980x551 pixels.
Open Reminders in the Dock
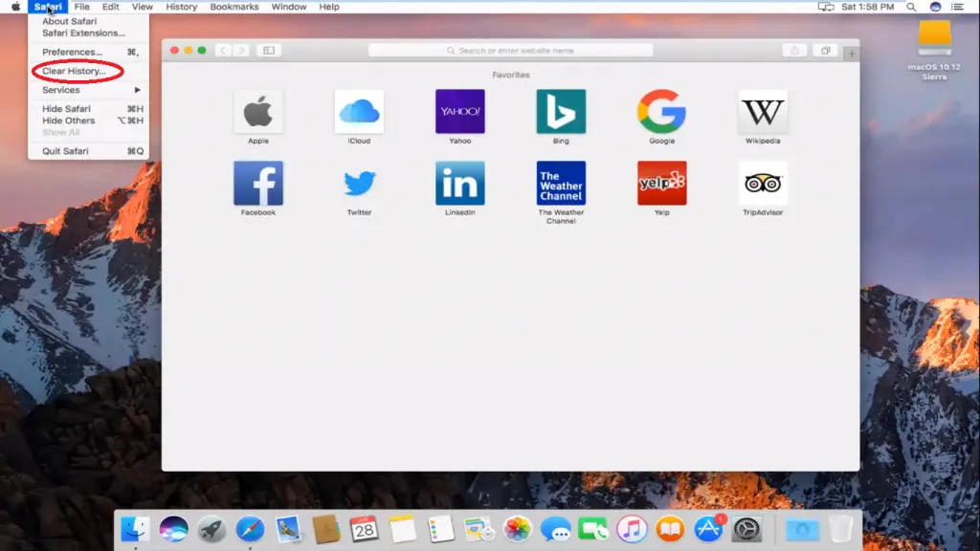(440, 530)
